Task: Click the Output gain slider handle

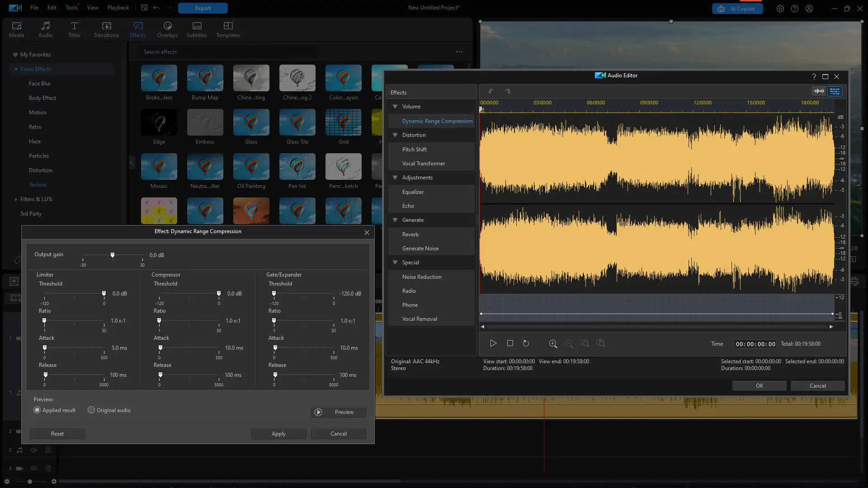Action: pos(113,255)
